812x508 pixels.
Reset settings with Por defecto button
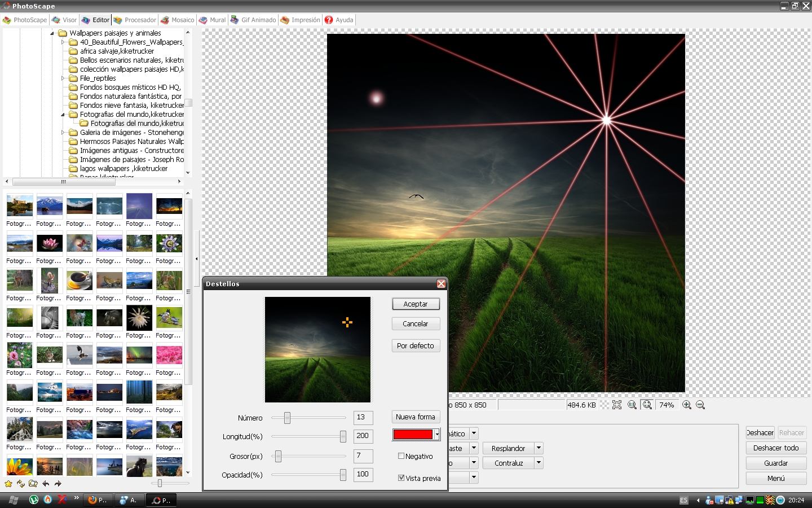click(416, 346)
